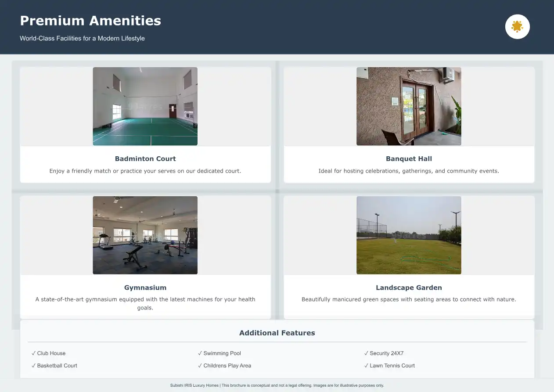Viewport: 554px width, 392px height.
Task: Click the gymnasium description text
Action: pyautogui.click(x=145, y=303)
